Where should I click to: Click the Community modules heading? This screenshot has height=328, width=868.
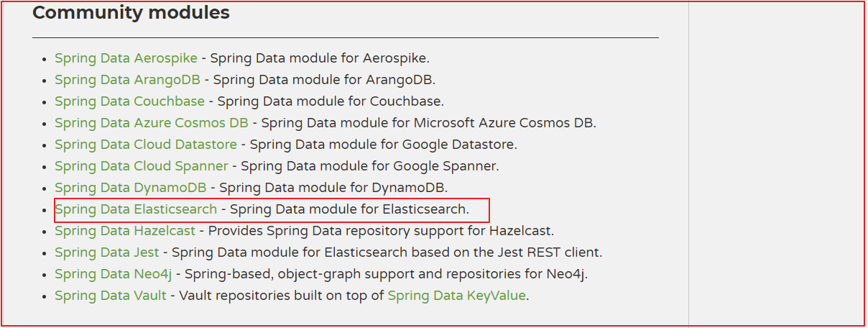click(131, 13)
